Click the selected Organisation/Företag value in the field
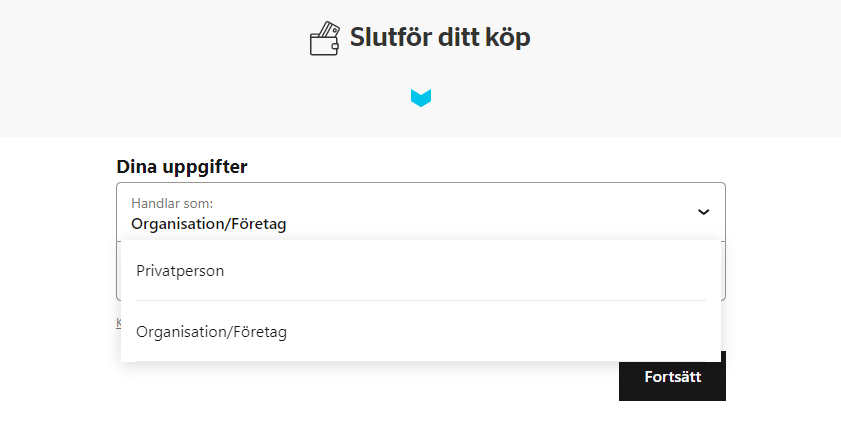Screen dimensions: 841x421 [209, 224]
